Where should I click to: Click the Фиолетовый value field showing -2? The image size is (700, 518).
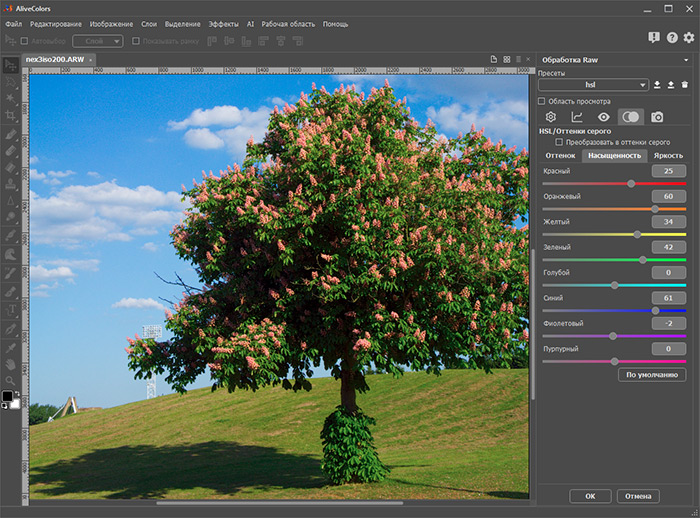tap(668, 323)
